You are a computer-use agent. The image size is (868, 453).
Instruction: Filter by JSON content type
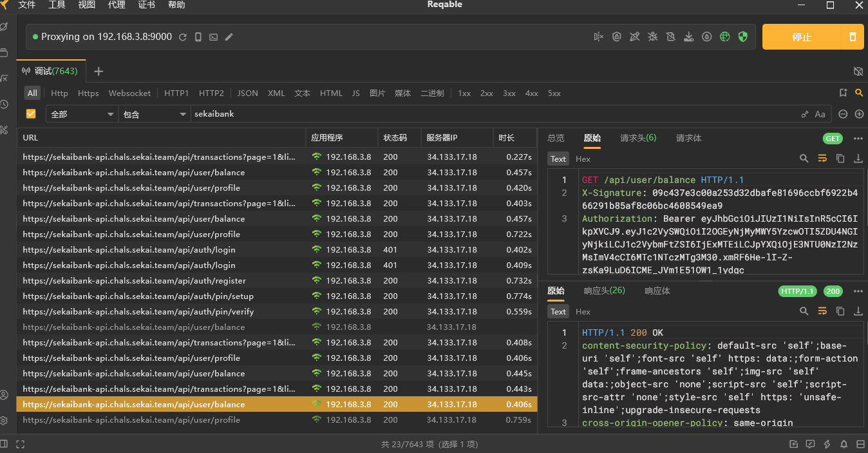248,93
